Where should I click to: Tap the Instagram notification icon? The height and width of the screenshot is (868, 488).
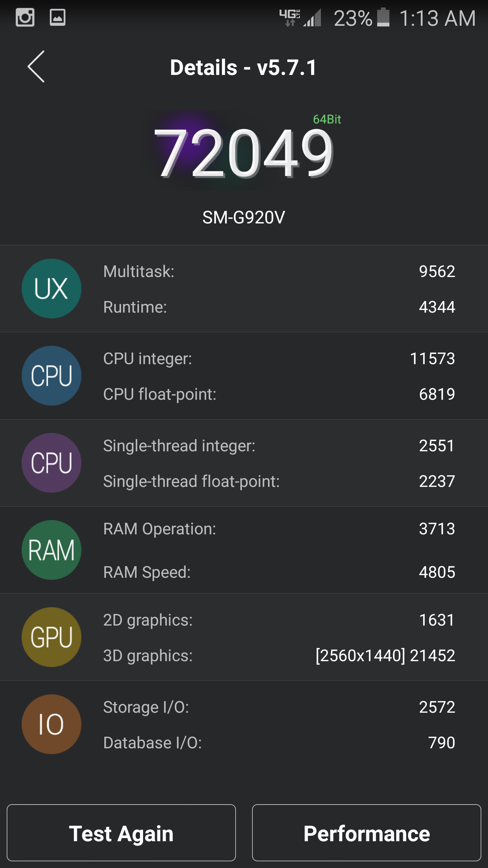click(x=25, y=18)
